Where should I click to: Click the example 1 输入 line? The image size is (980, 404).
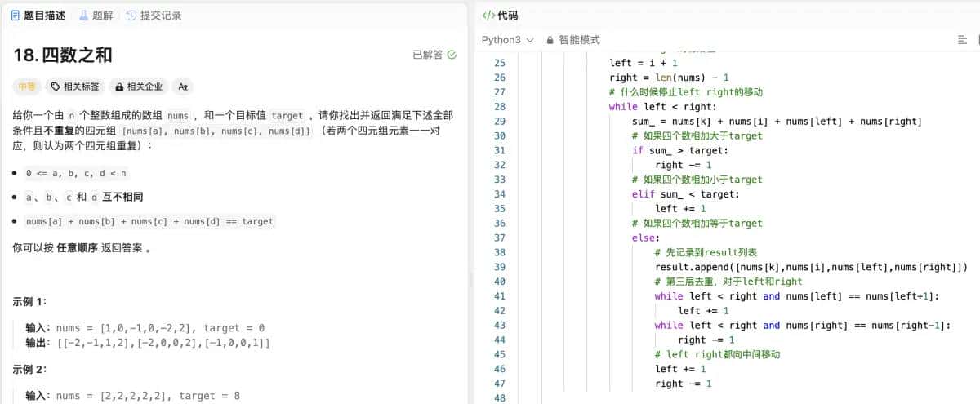(145, 327)
